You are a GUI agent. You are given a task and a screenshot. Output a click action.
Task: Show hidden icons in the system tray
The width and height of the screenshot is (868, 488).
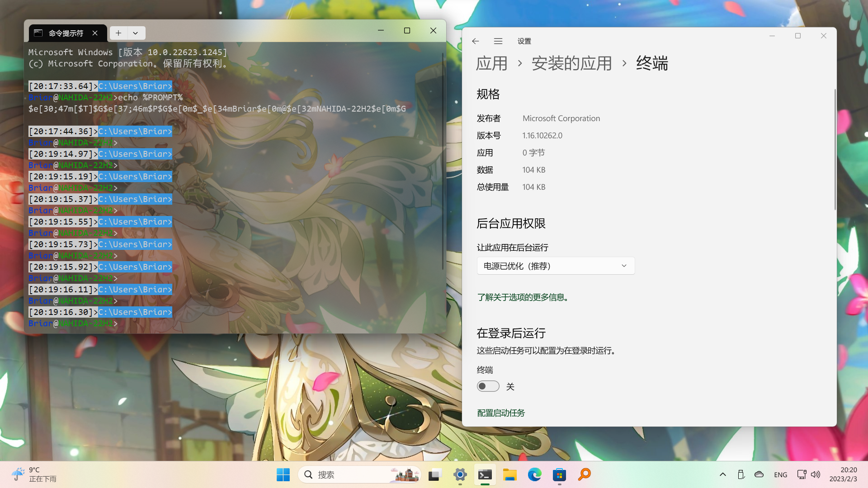click(x=722, y=474)
